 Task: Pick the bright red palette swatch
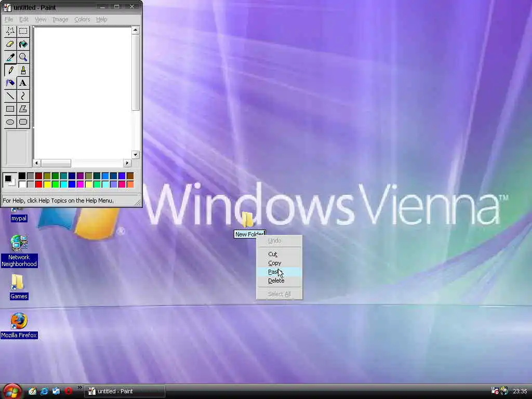click(x=38, y=184)
